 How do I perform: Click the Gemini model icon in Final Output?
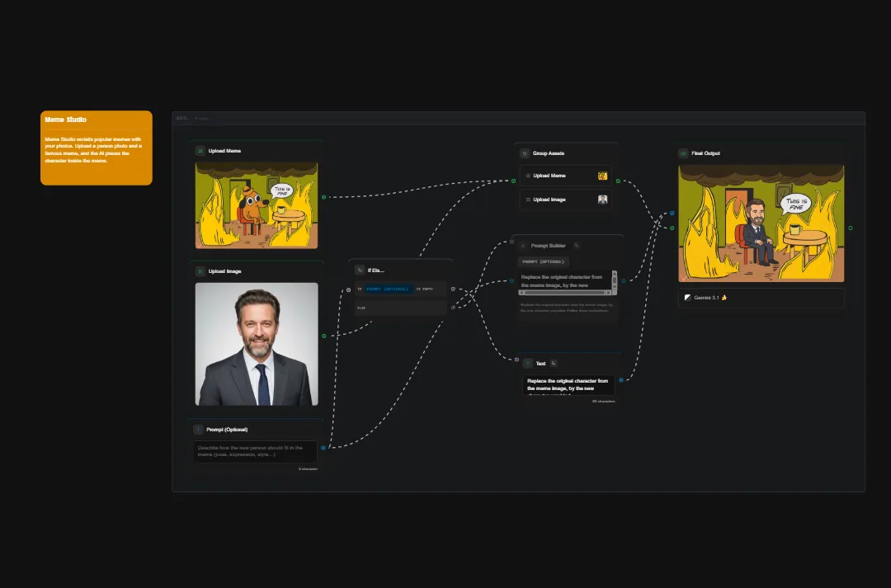tap(688, 298)
